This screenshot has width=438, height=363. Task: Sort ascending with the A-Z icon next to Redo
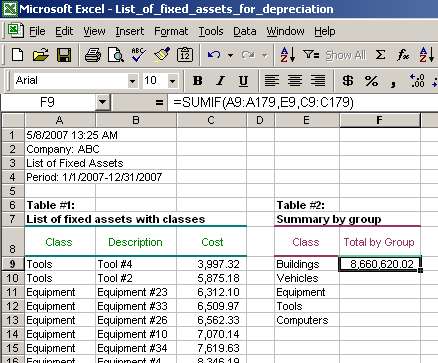click(x=288, y=55)
